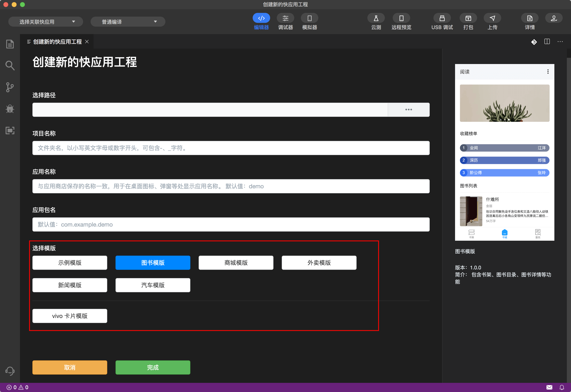The image size is (571, 392).
Task: Open the 详情 details panel
Action: click(x=530, y=22)
